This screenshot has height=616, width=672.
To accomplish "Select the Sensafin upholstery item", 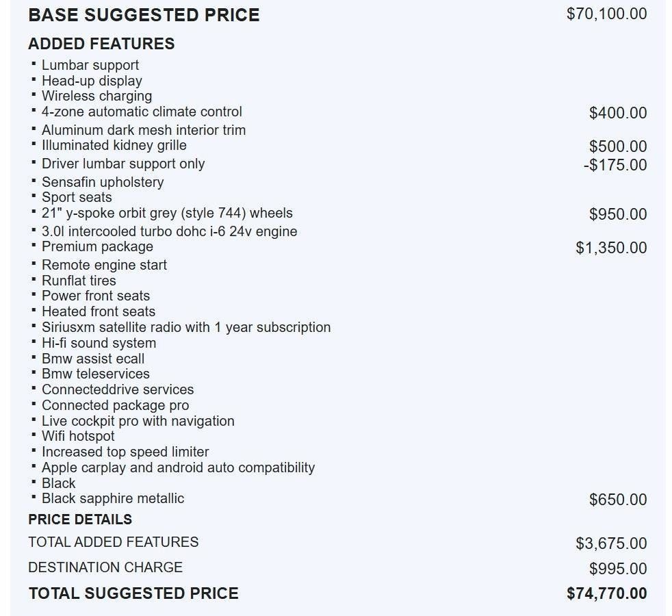I will tap(103, 182).
